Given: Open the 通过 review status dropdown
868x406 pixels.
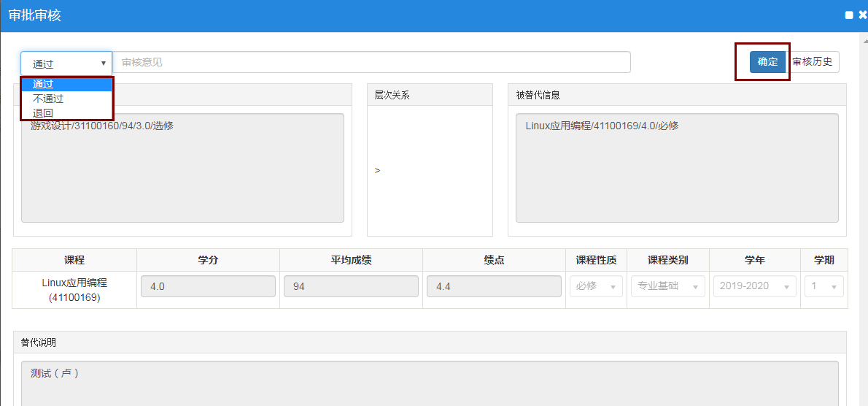Looking at the screenshot, I should click(x=66, y=63).
